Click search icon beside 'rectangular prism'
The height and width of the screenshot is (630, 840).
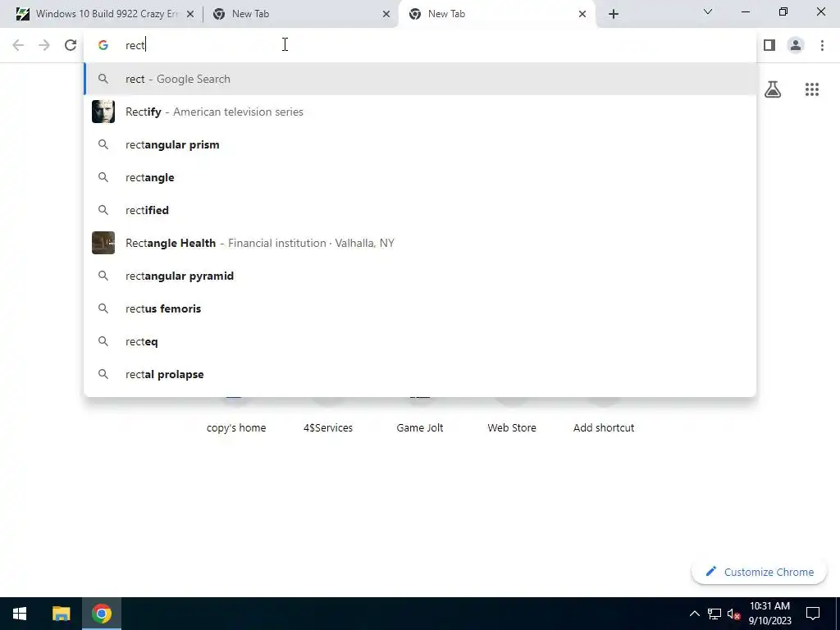click(x=103, y=144)
